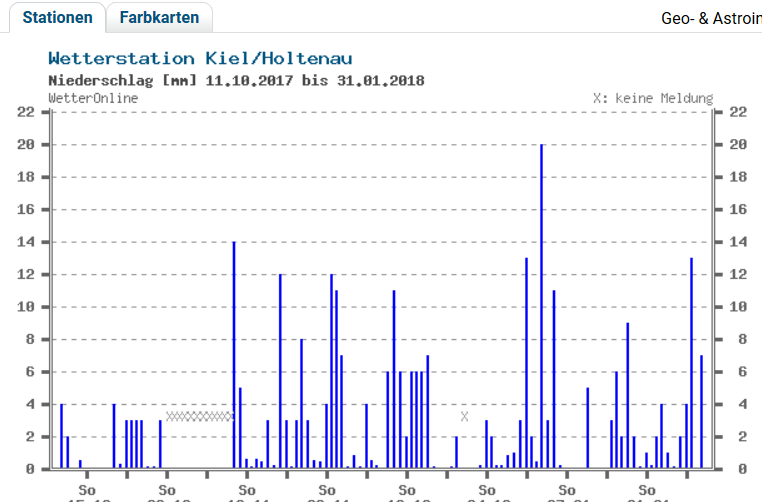Image resolution: width=762 pixels, height=502 pixels.
Task: Click the 20 label on right axis
Action: (738, 144)
